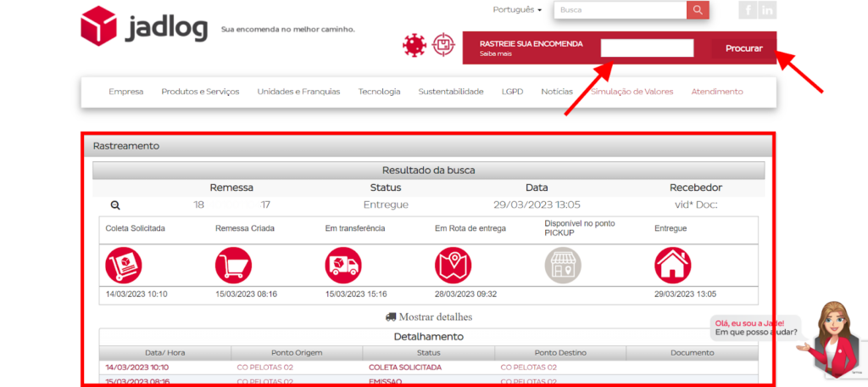Image resolution: width=868 pixels, height=387 pixels.
Task: Click the Resultado da busca header
Action: (428, 171)
